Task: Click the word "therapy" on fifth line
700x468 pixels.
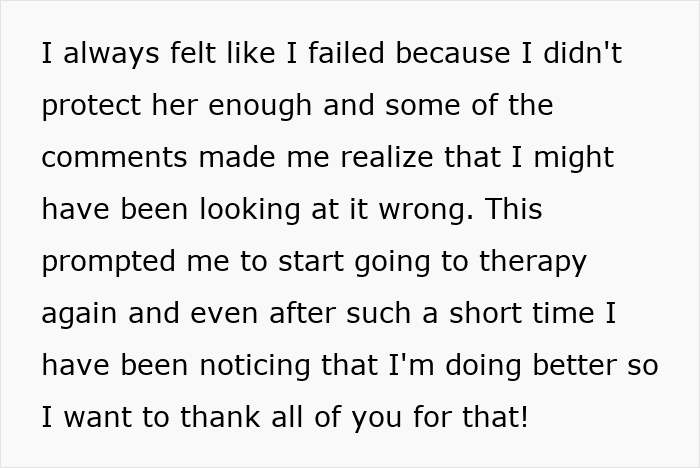Action: [x=533, y=263]
